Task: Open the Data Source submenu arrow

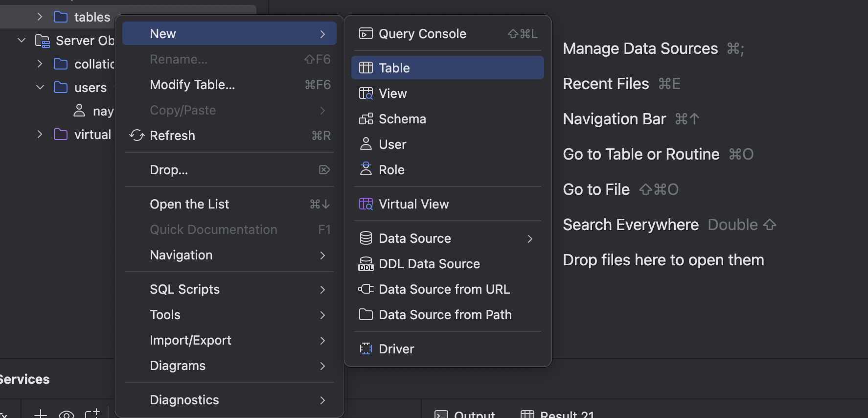Action: pyautogui.click(x=530, y=238)
